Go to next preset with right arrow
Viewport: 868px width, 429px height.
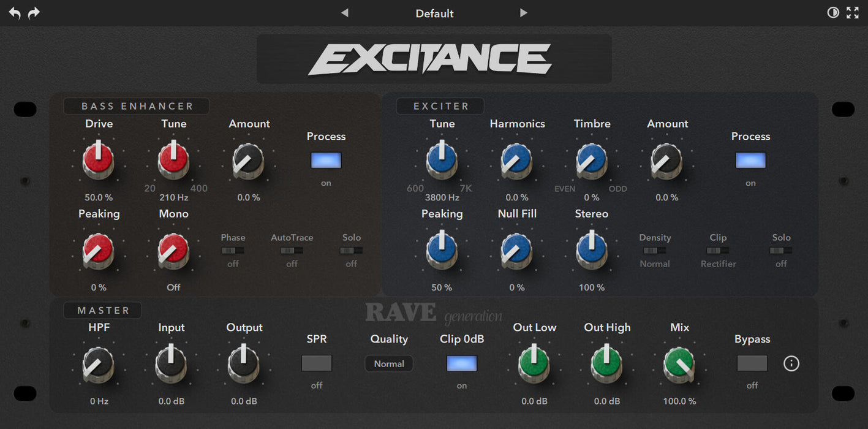523,13
